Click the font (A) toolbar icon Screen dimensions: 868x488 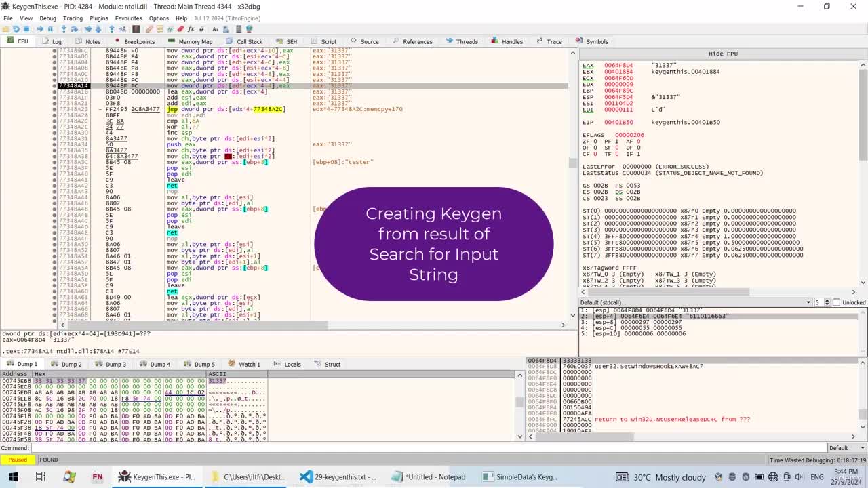click(x=215, y=29)
